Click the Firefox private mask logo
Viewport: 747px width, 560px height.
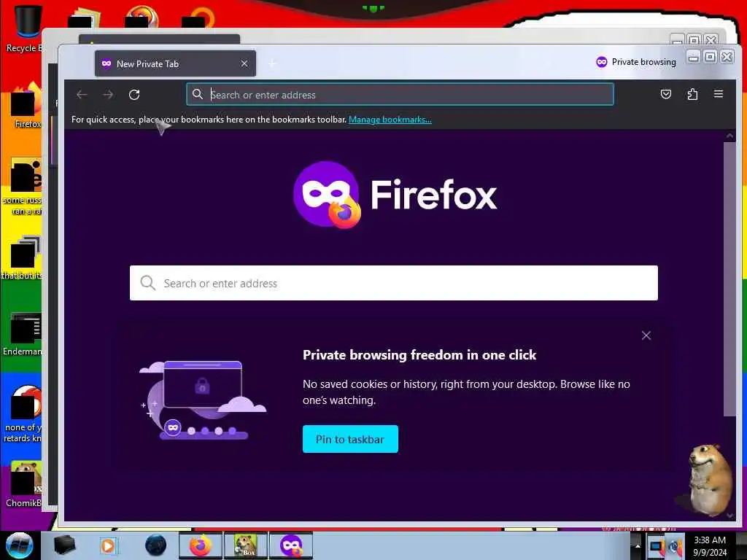pos(327,195)
